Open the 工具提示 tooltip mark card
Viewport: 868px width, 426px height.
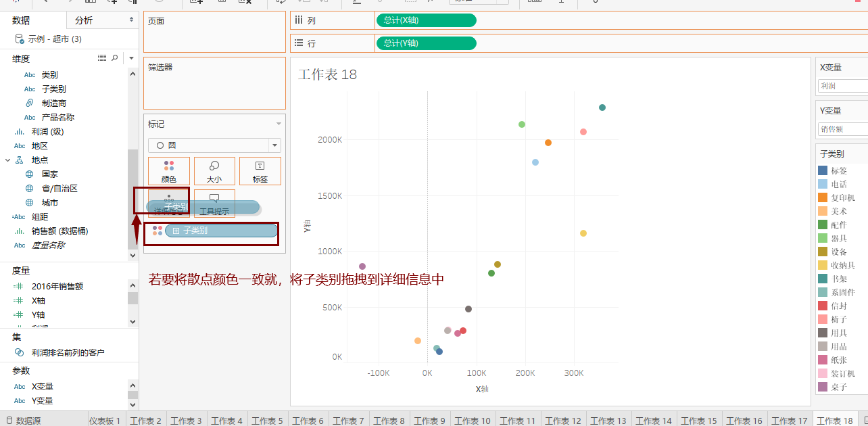tap(214, 204)
